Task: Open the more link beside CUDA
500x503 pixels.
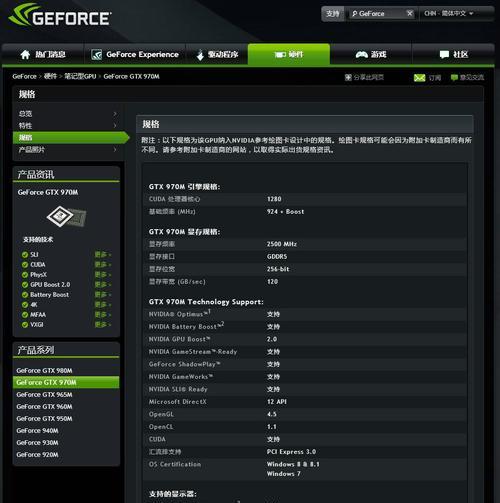Action: [x=103, y=265]
